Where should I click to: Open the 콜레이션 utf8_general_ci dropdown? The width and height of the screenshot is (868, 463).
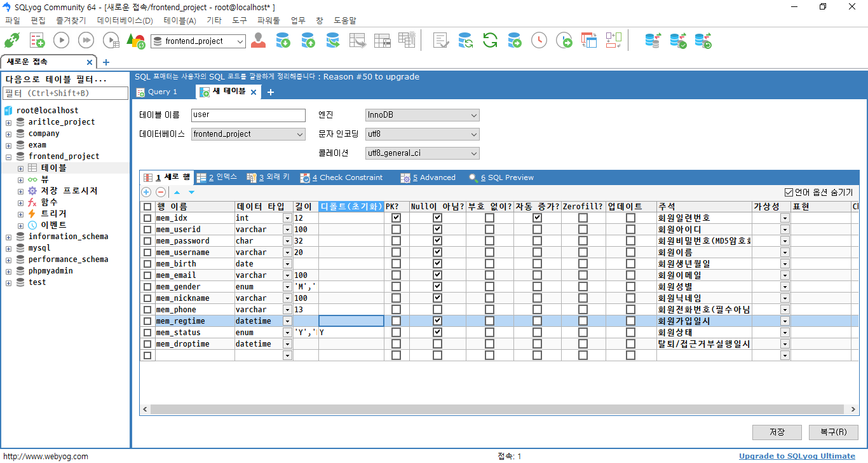click(x=423, y=153)
